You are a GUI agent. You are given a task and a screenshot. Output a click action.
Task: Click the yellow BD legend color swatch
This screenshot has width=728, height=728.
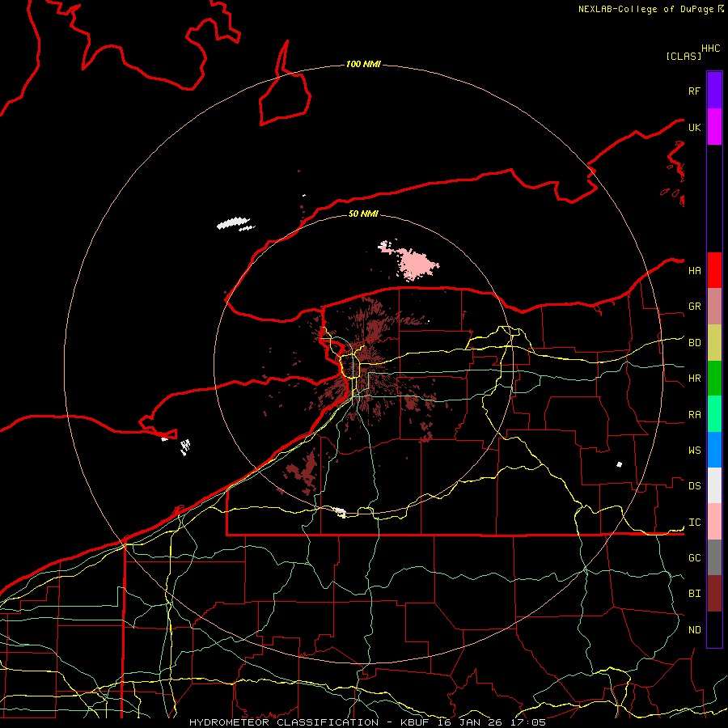714,342
